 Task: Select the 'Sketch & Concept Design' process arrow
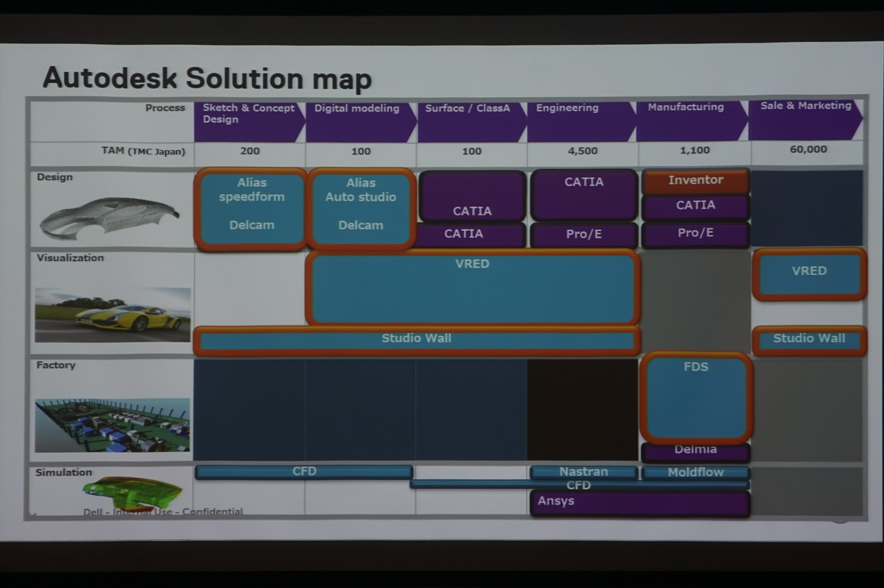(x=249, y=121)
